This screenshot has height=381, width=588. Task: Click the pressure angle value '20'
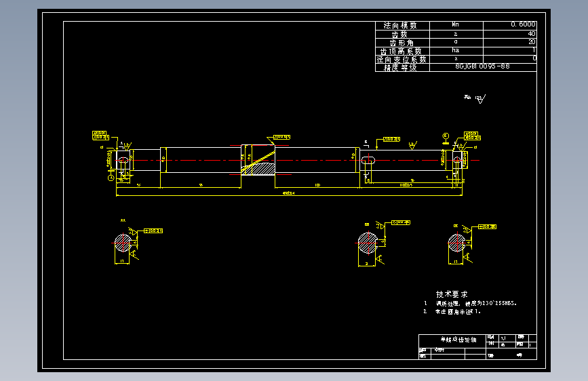click(532, 42)
